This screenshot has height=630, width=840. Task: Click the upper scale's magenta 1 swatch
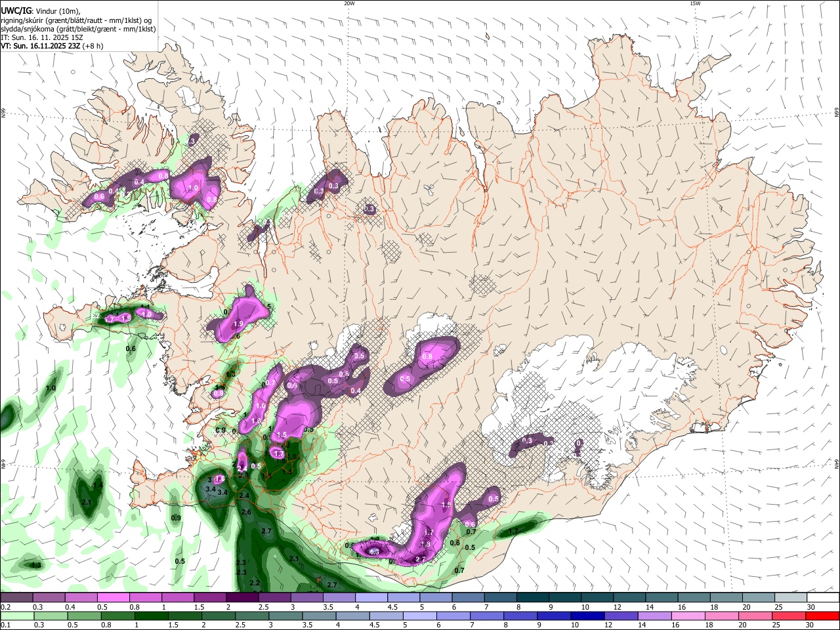(178, 598)
